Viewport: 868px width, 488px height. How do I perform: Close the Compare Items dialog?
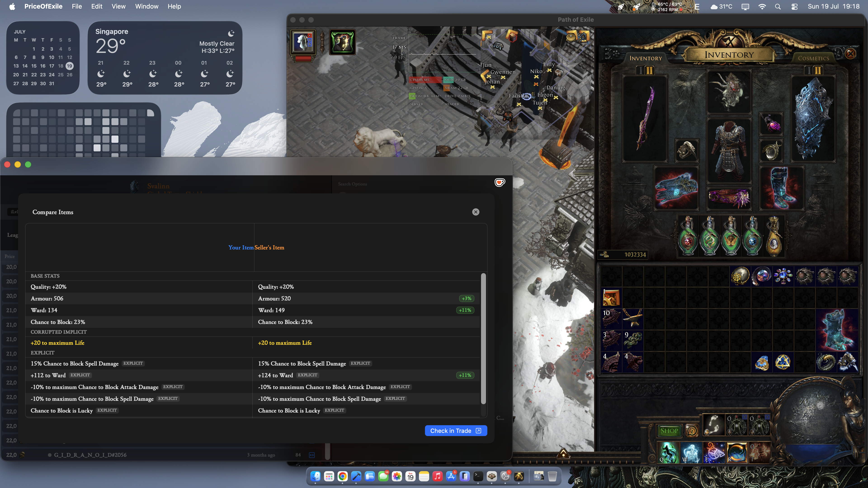pyautogui.click(x=475, y=212)
